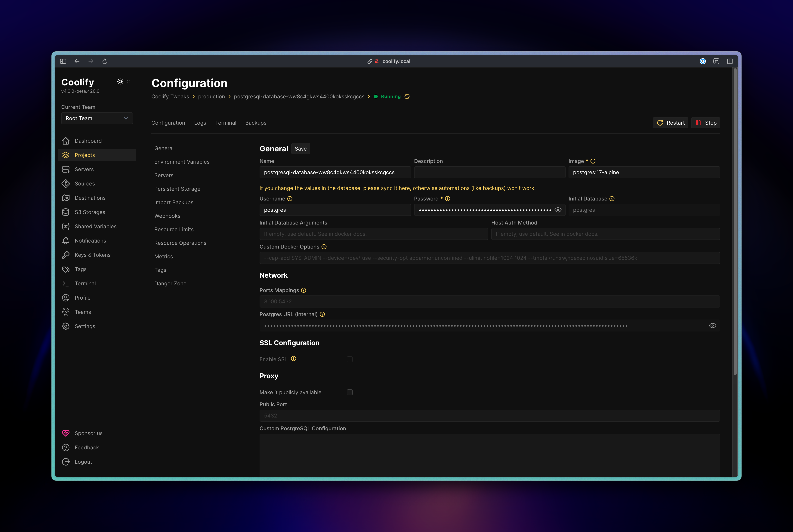This screenshot has height=532, width=793.
Task: Open Shared Variables via its sidebar icon
Action: pyautogui.click(x=66, y=226)
